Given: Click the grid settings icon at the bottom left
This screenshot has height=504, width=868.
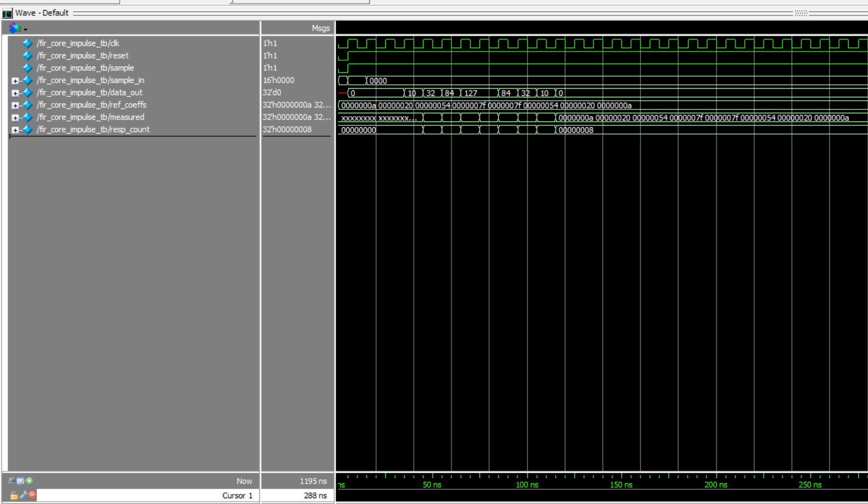Looking at the screenshot, I should [20, 481].
